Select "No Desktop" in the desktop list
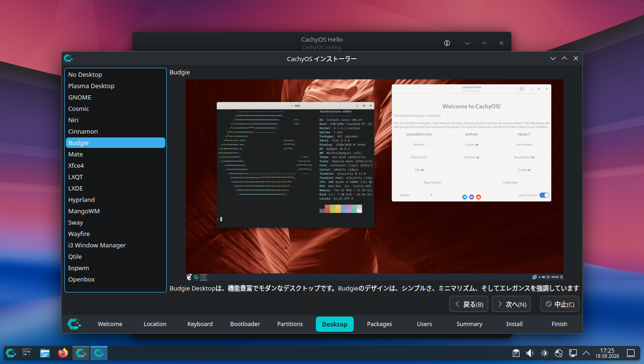The image size is (644, 364). point(116,74)
